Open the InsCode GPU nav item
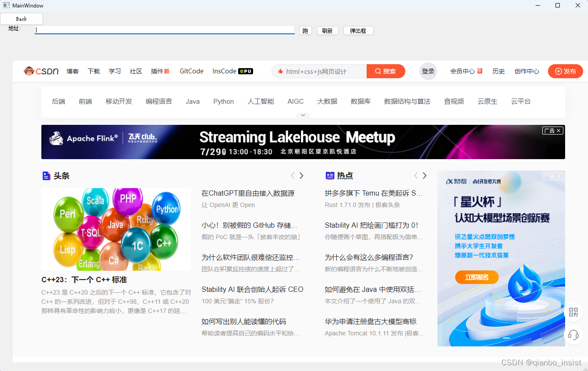Image resolution: width=588 pixels, height=371 pixels. point(233,71)
